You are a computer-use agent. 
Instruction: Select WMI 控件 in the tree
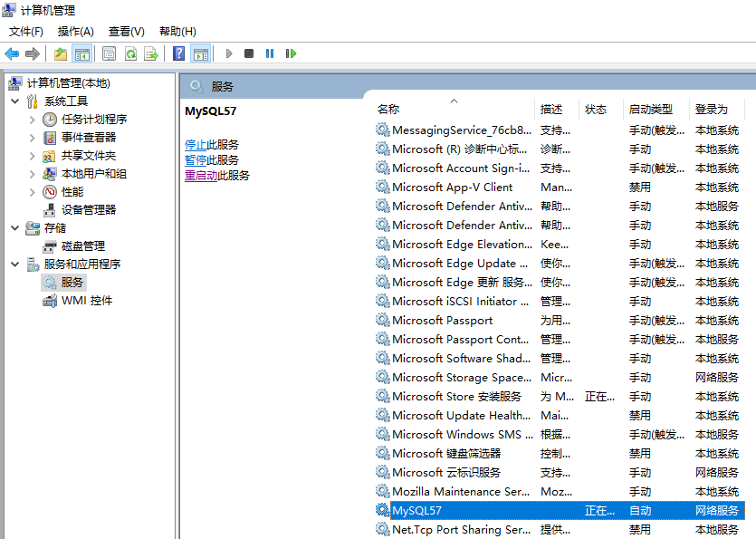[87, 301]
